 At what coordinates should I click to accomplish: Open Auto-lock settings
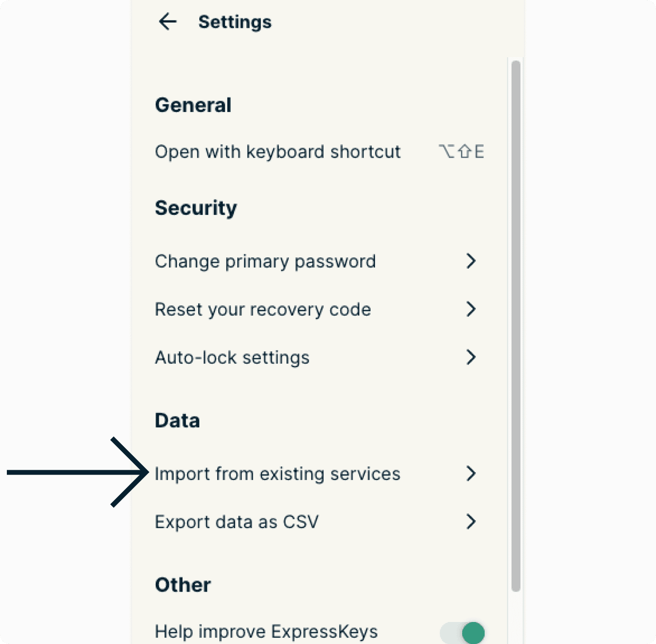point(232,357)
